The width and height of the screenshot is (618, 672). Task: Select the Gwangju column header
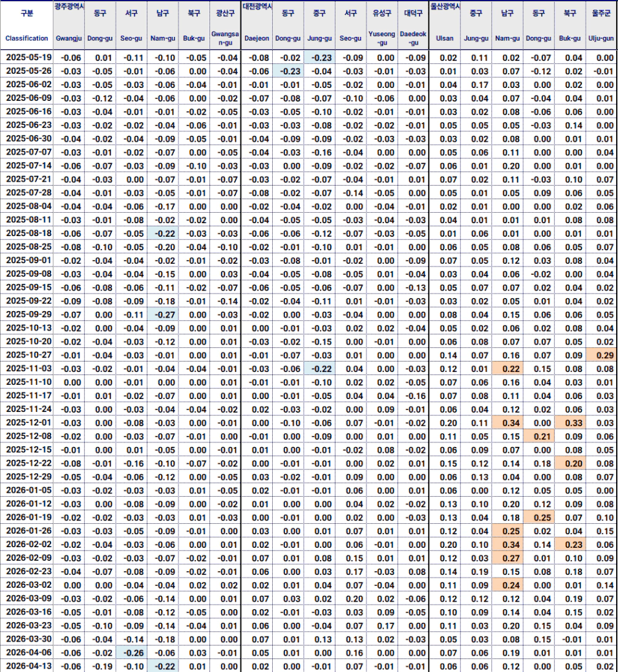click(69, 25)
